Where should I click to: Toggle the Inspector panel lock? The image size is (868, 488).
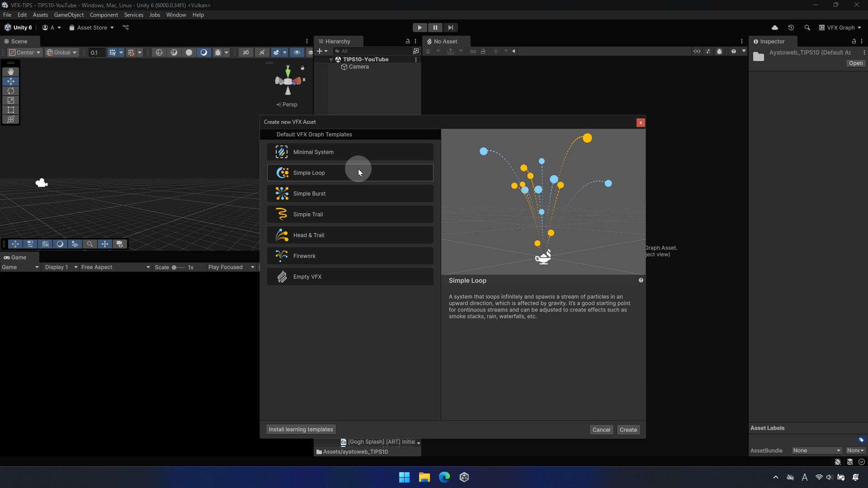pyautogui.click(x=854, y=41)
